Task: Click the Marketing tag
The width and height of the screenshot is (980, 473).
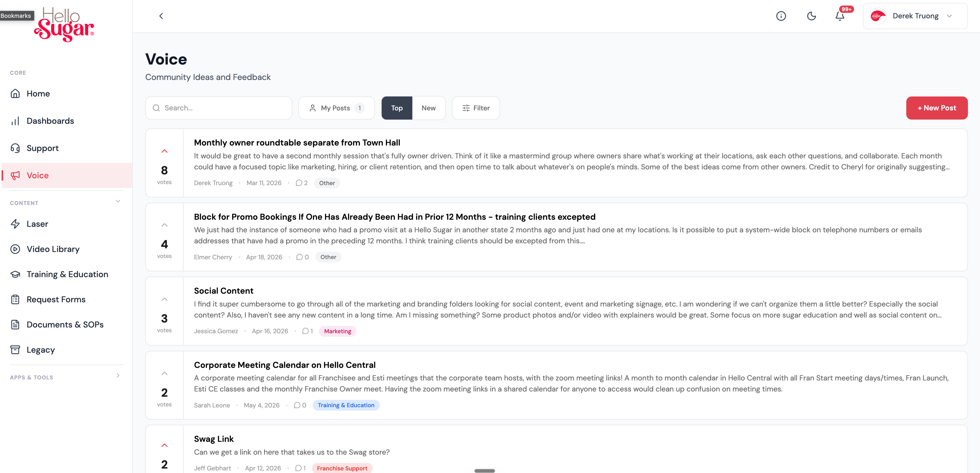Action: [337, 331]
